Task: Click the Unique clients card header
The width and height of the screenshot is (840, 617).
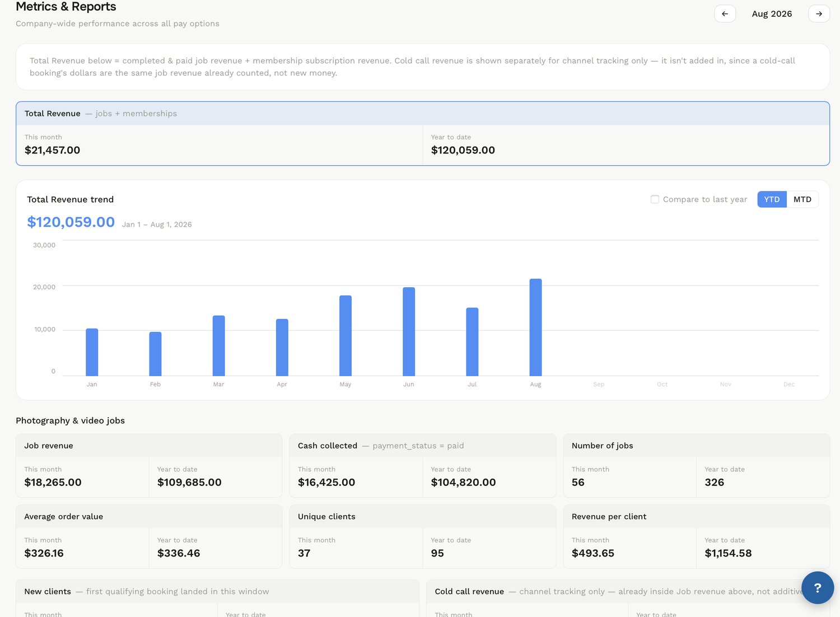Action: (423, 516)
